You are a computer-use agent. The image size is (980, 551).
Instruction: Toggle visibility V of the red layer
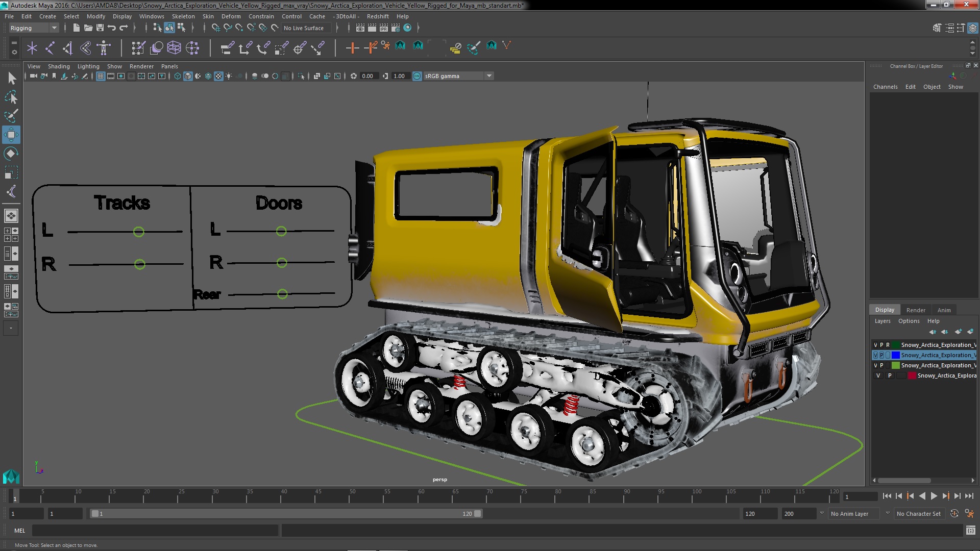[x=878, y=375]
